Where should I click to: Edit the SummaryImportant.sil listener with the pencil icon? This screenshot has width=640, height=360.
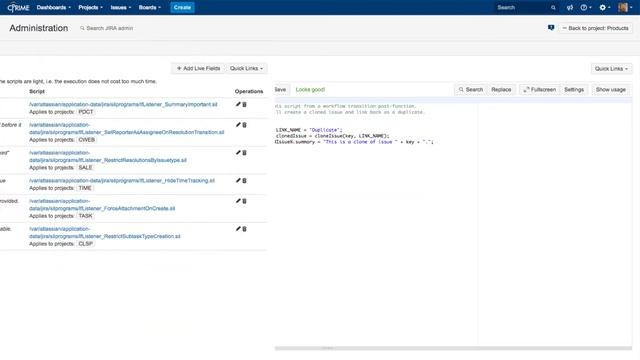[238, 104]
